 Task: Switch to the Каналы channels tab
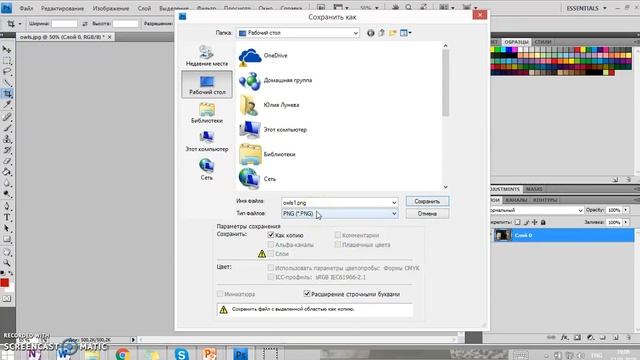coord(516,200)
